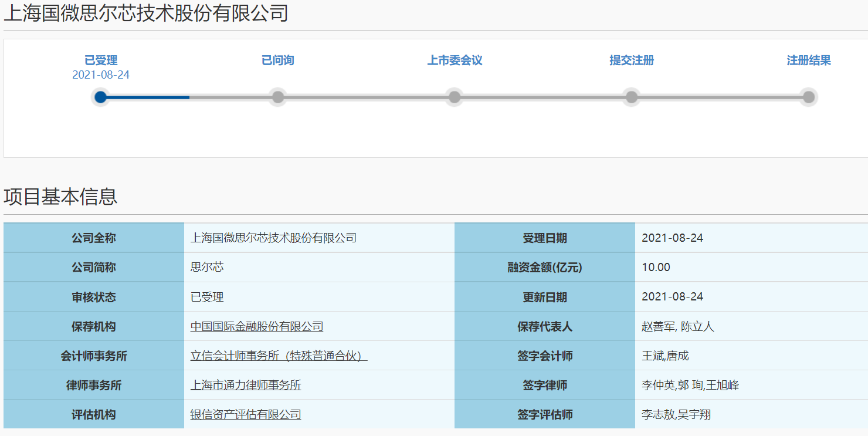This screenshot has height=436, width=868.
Task: Click the 李志敖,吴宇翔 value
Action: (x=676, y=414)
